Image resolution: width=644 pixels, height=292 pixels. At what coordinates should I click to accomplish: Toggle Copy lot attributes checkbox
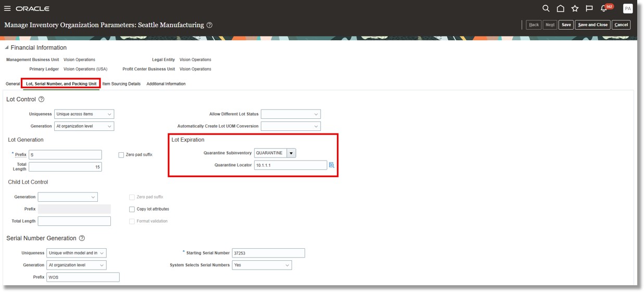[132, 209]
